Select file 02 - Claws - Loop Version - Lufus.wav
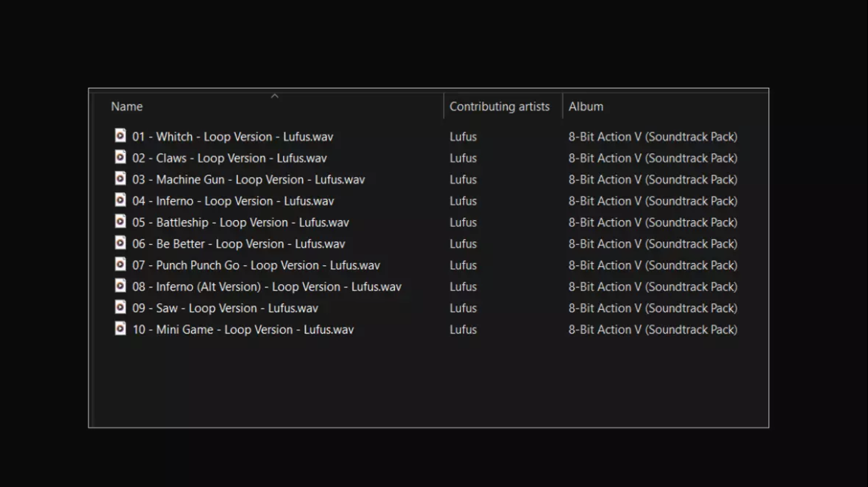Screen dimensions: 868x487 pyautogui.click(x=229, y=159)
